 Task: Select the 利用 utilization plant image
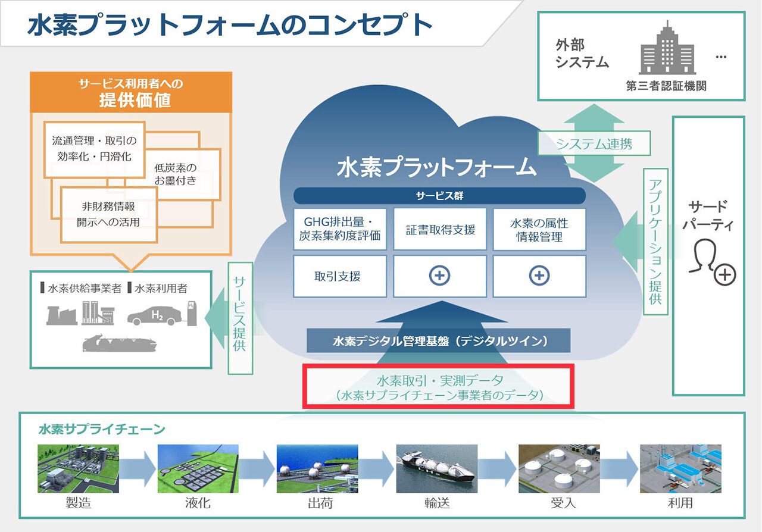tap(680, 468)
